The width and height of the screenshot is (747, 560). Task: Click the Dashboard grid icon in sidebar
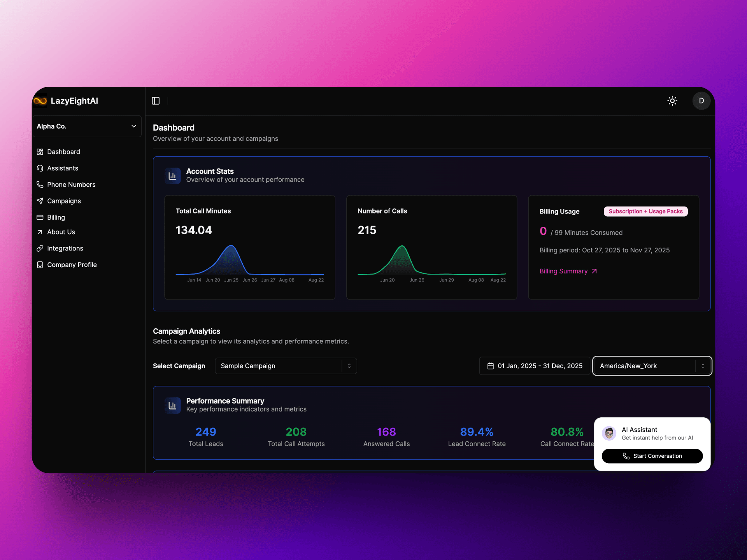40,152
